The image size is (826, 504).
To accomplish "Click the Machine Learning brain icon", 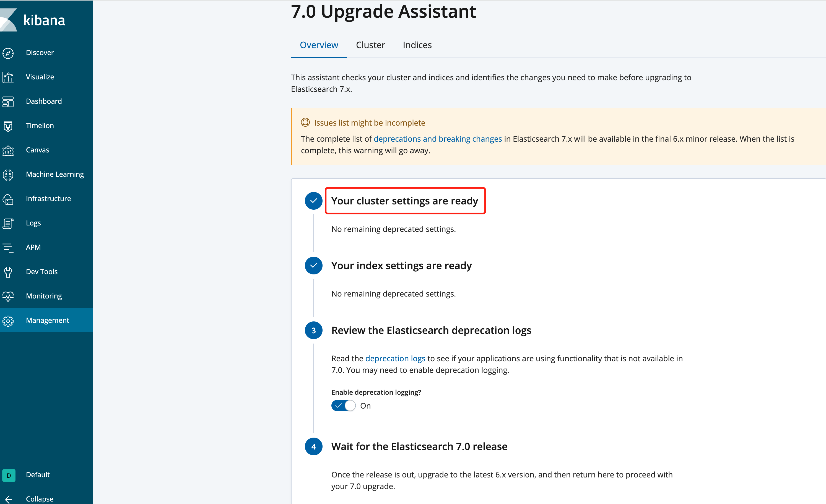I will tap(8, 175).
